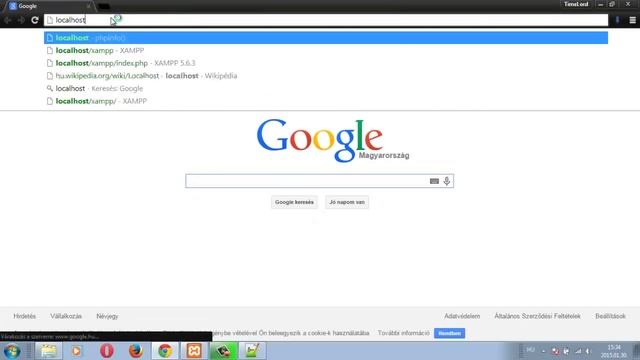
Task: Click the További információ cookie link
Action: [x=403, y=333]
